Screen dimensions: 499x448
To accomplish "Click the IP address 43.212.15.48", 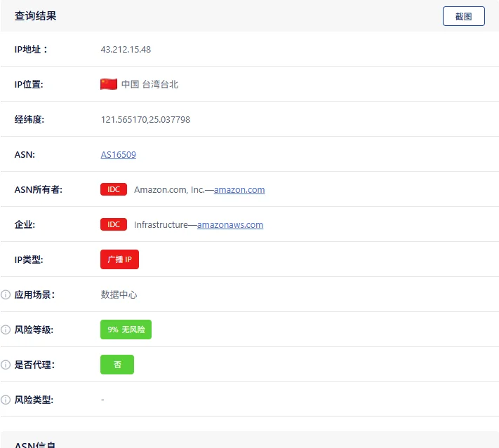I will click(x=126, y=49).
